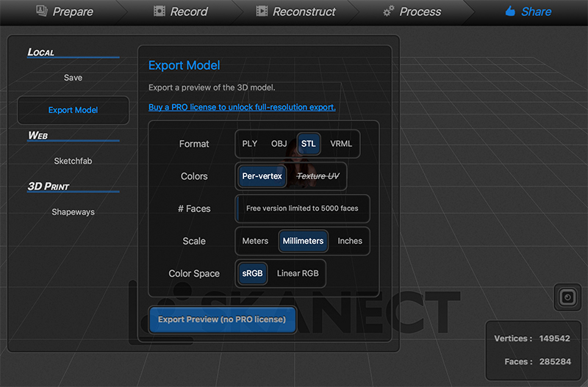Select Export Model in the sidebar

(73, 110)
